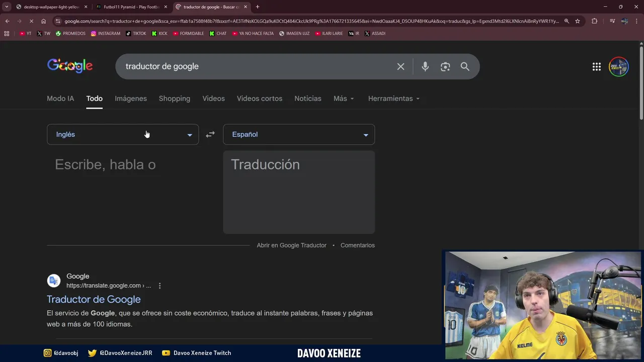Open the IMAGEN LUZ bookmark
The width and height of the screenshot is (644, 362).
[294, 33]
